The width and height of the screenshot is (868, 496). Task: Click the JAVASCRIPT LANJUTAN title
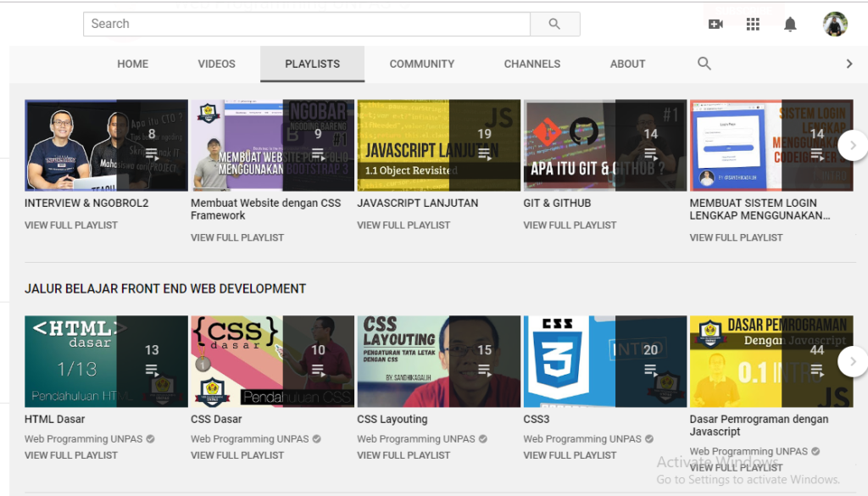pos(417,203)
